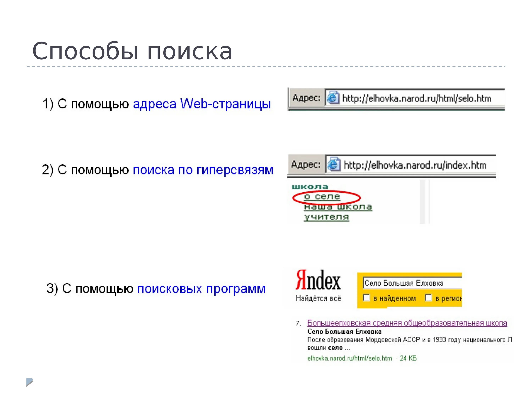532x399 pixels.
Task: Open 'Большеелховская средняя общеобразовательная школа' search result
Action: pyautogui.click(x=407, y=323)
